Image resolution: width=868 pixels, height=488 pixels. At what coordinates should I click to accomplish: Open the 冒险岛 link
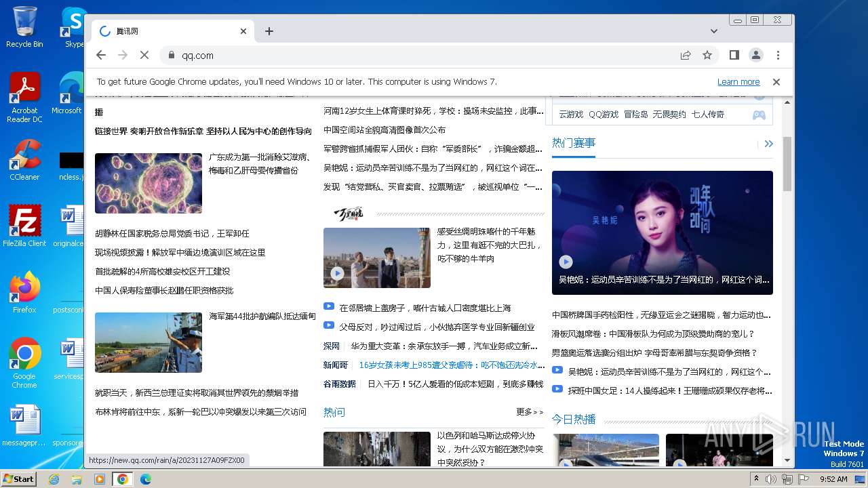click(x=636, y=115)
